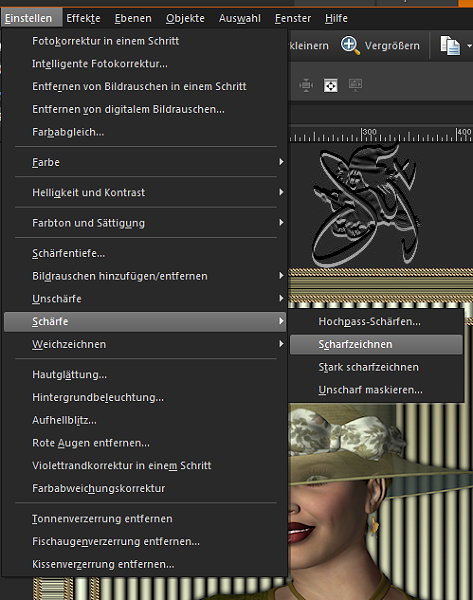Viewport: 473px width, 600px height.
Task: Expand the Farbe submenu arrow
Action: tap(281, 162)
